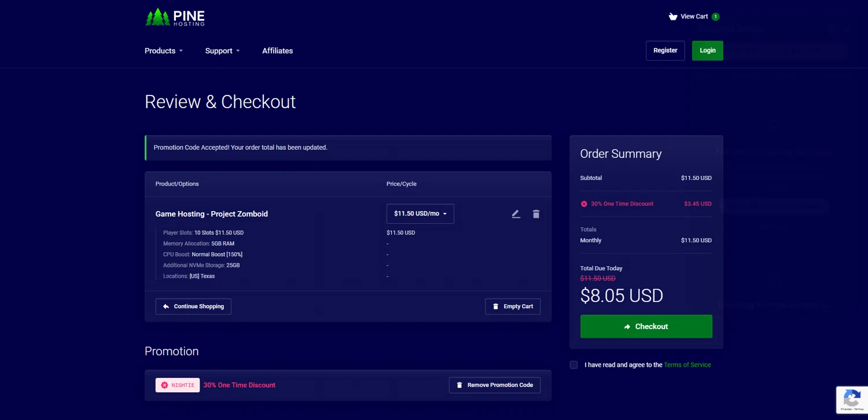Open the Products menu

tap(164, 51)
